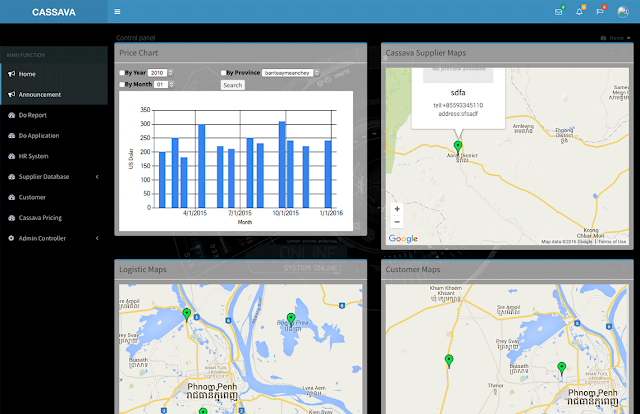Click the Do Application dashboard icon
This screenshot has height=414, width=640.
(11, 136)
